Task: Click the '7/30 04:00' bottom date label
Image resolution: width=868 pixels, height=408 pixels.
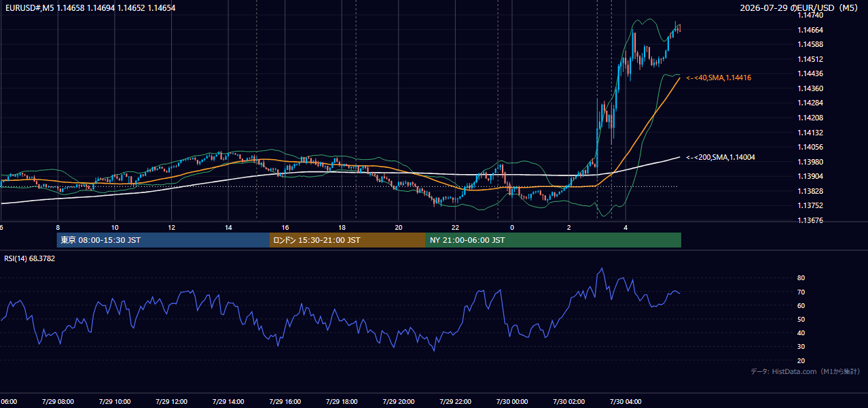Action: point(626,401)
